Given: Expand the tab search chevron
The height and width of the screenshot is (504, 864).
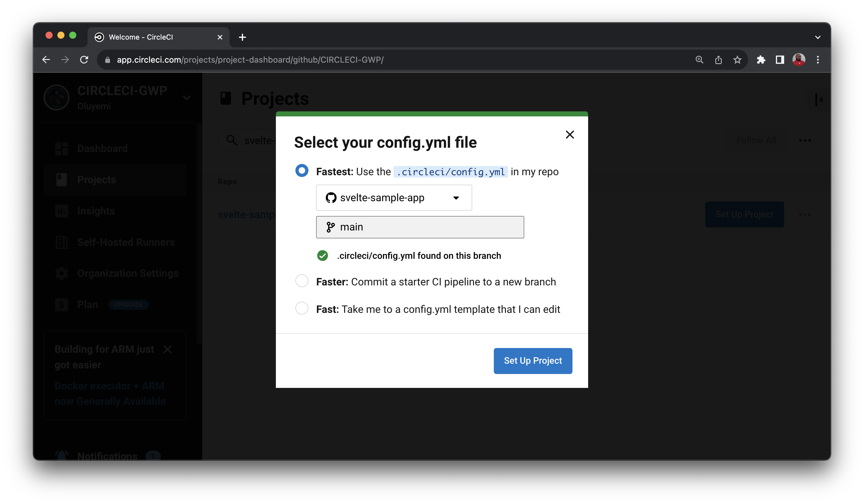Looking at the screenshot, I should tap(818, 37).
